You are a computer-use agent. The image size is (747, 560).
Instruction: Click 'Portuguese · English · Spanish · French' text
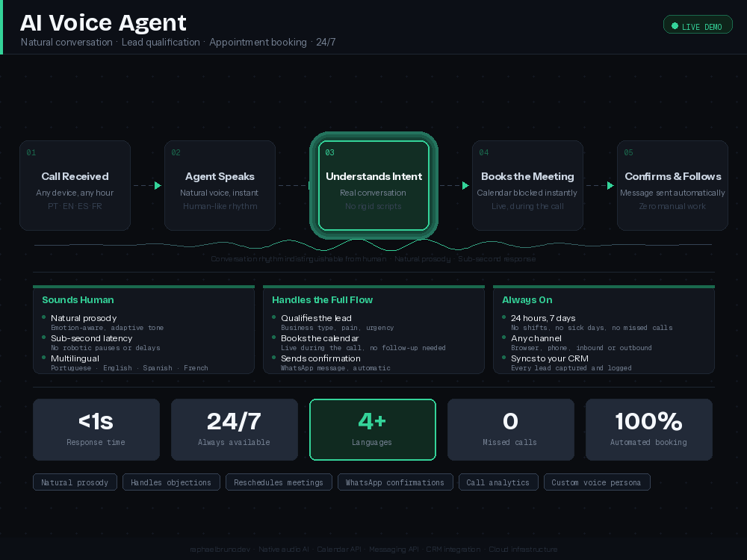129,367
